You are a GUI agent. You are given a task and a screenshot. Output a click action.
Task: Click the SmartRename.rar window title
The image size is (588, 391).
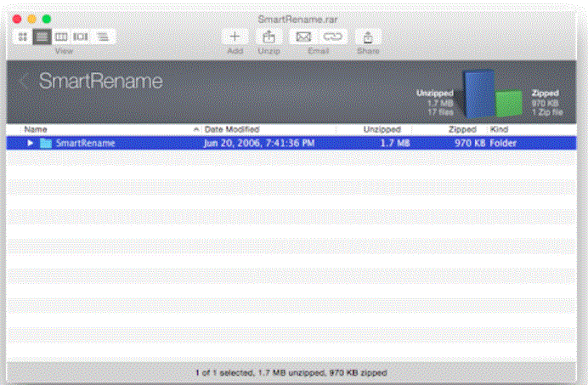tap(297, 20)
